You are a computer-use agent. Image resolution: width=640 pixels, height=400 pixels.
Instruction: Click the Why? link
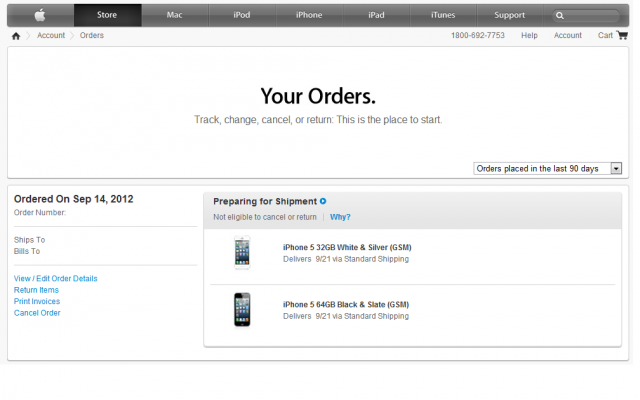[340, 217]
